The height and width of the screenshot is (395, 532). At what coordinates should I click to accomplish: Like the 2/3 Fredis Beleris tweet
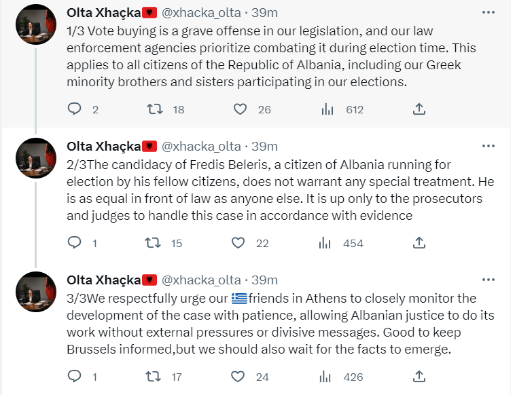tap(239, 243)
